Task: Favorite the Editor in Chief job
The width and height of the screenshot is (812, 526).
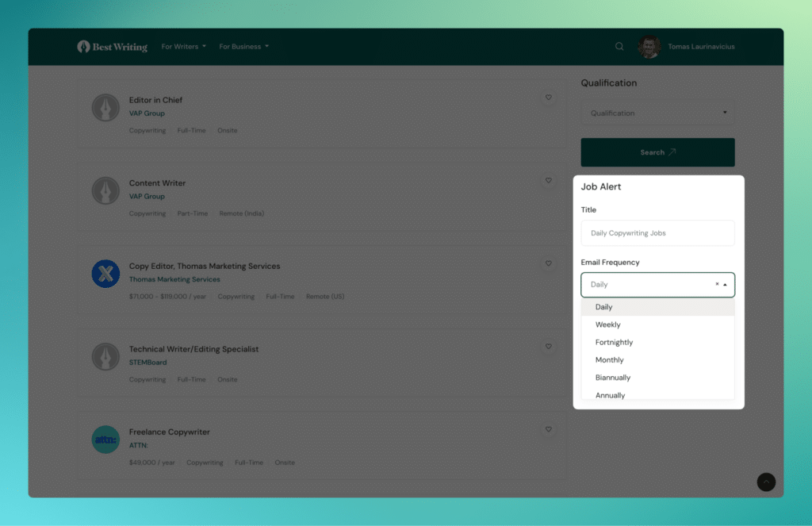Action: click(x=549, y=98)
